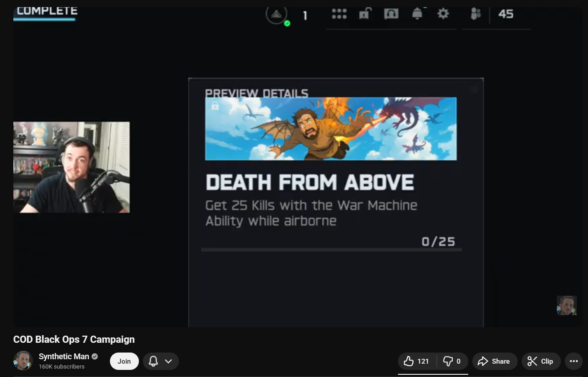Click the streamer webcam overlay

click(x=72, y=167)
